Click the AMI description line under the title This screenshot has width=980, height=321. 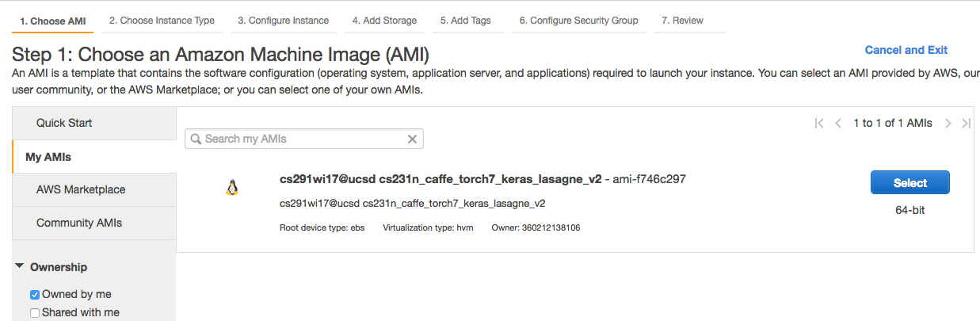coord(412,204)
